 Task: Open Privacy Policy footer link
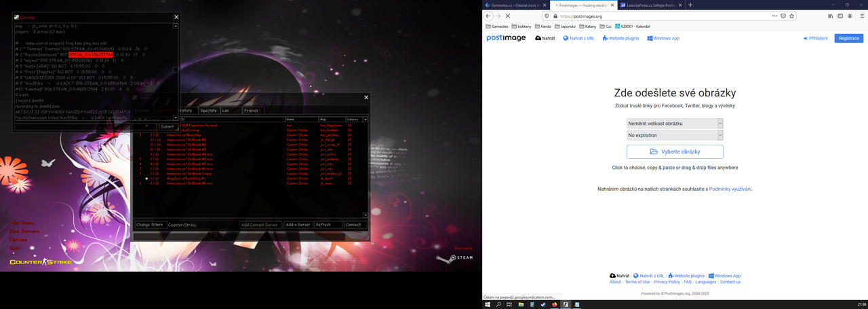pos(667,282)
